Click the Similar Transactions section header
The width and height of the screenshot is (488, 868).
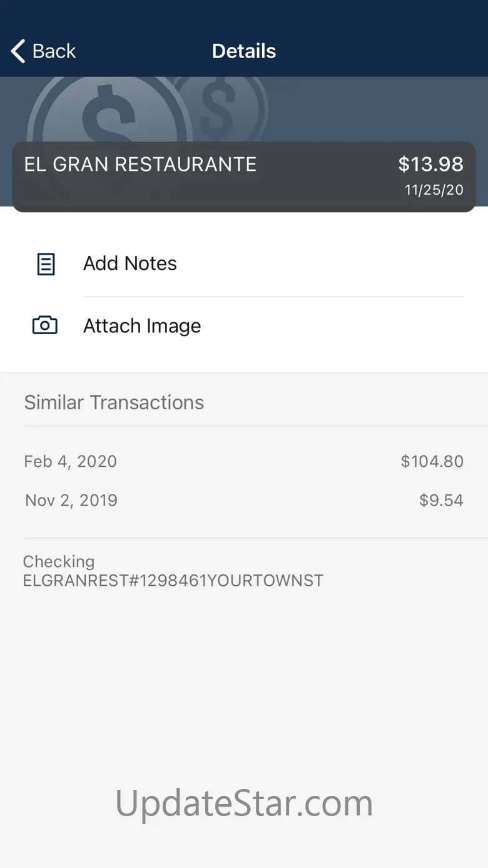pyautogui.click(x=114, y=402)
